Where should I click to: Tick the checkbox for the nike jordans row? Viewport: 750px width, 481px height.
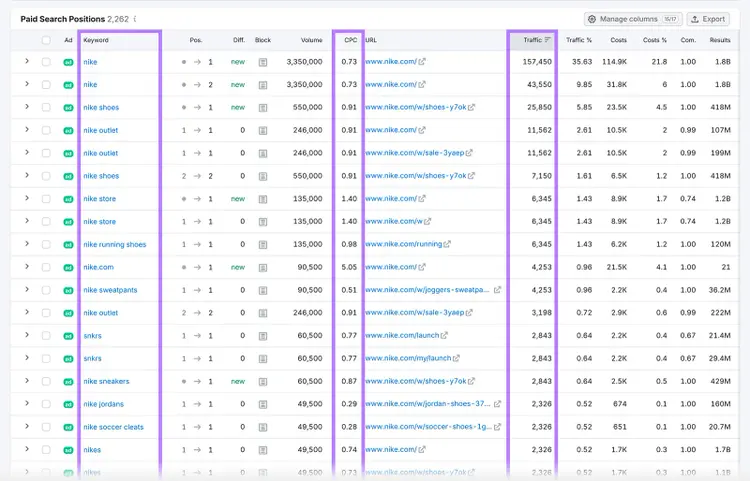coord(46,404)
